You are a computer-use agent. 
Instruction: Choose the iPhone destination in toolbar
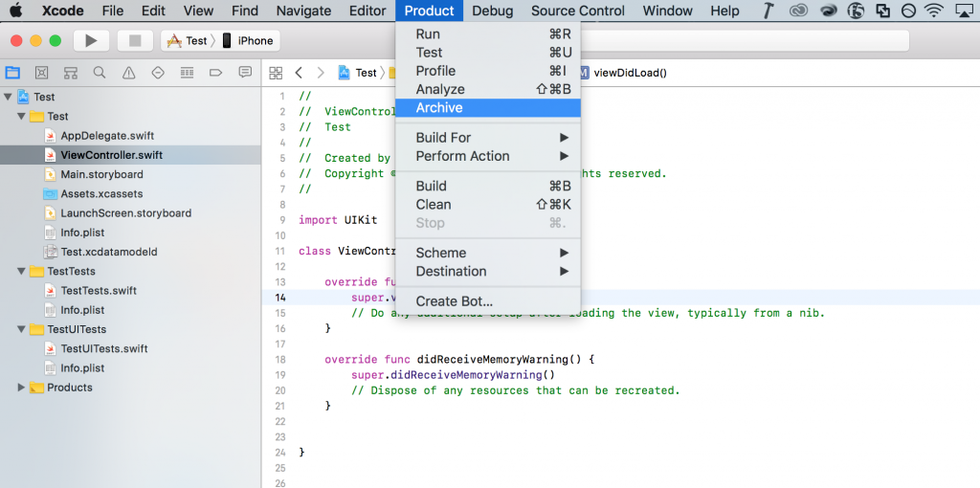click(248, 40)
